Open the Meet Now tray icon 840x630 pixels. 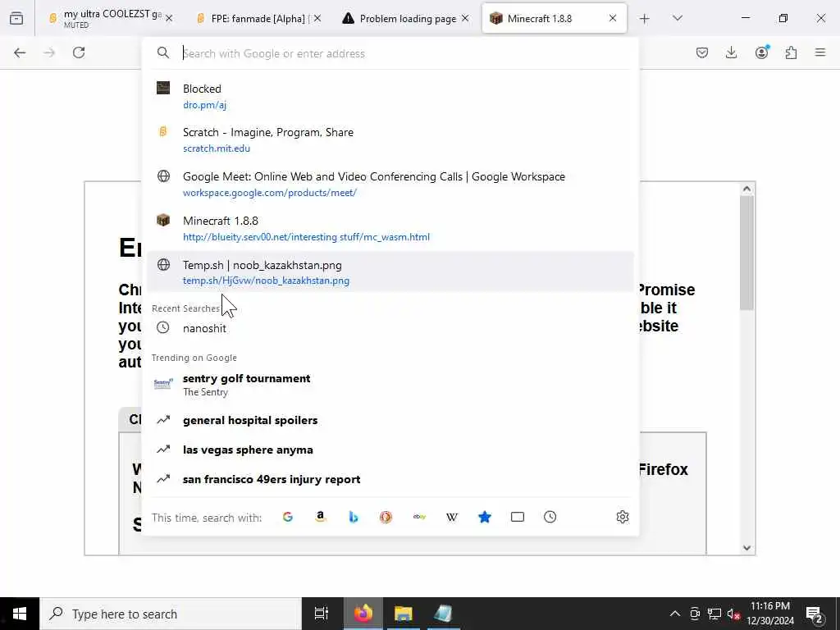coord(695,614)
